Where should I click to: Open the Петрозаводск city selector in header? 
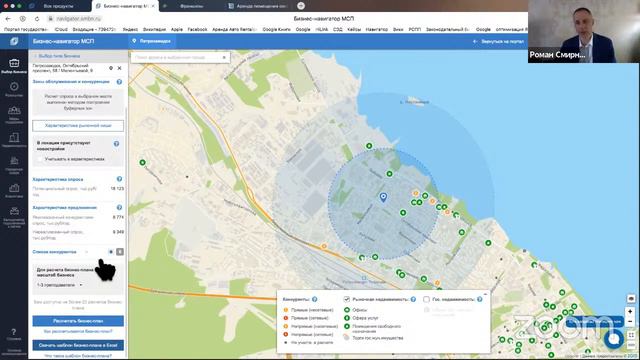151,41
